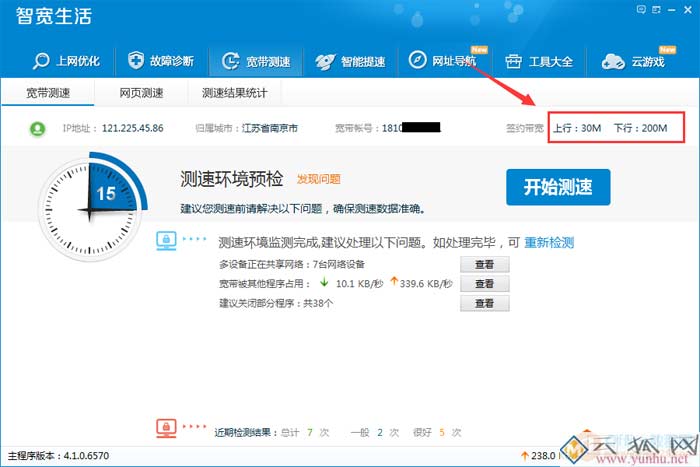Minimize the 智宽生活 window

click(x=671, y=9)
